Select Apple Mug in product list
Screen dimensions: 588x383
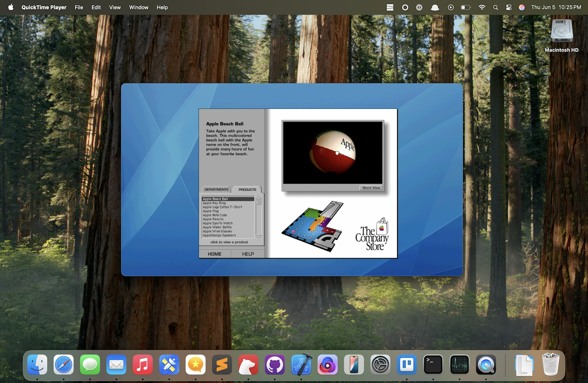(x=228, y=211)
